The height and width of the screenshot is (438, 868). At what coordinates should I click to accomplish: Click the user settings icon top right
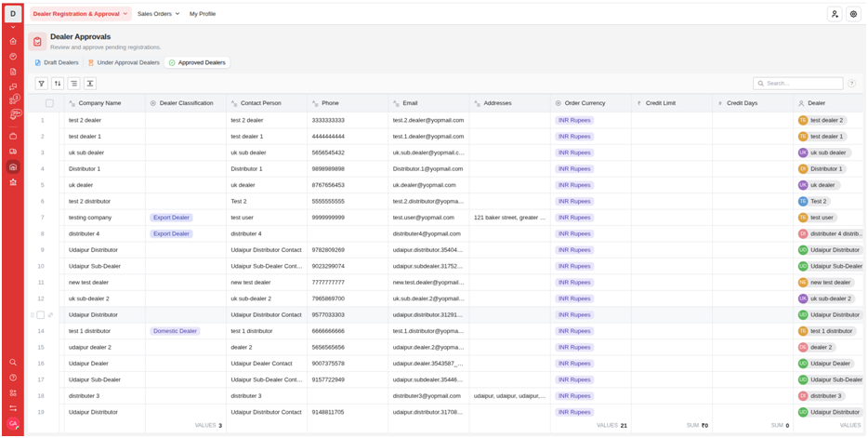[x=835, y=14]
